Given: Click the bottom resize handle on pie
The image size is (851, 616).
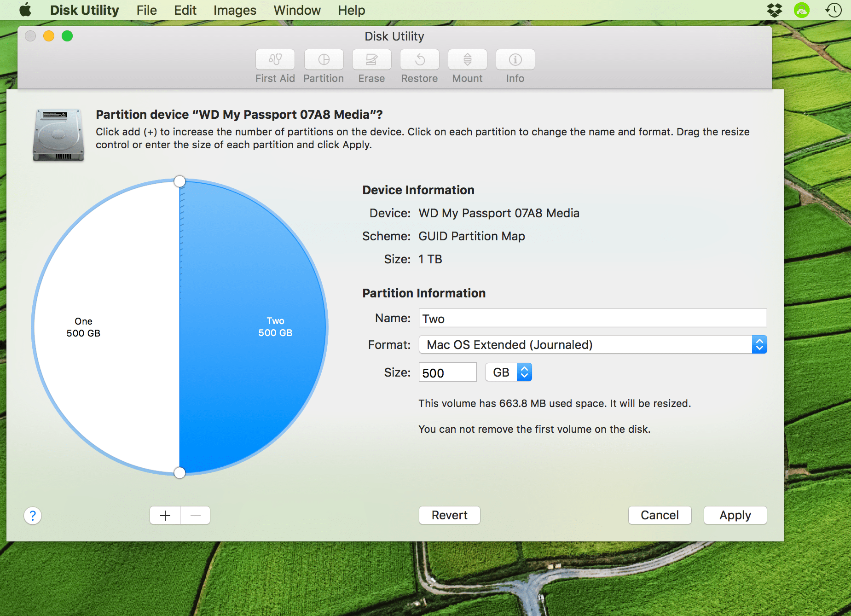Looking at the screenshot, I should [180, 472].
